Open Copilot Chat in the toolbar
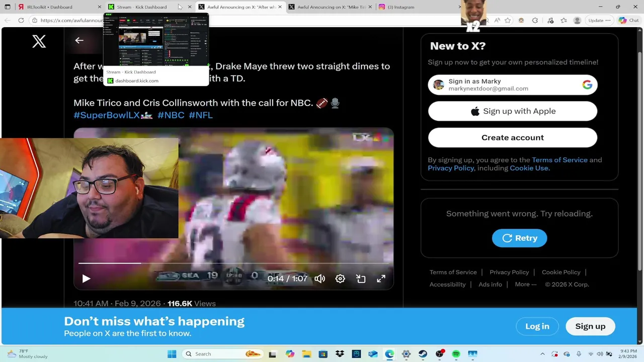This screenshot has width=644, height=362. [x=628, y=20]
